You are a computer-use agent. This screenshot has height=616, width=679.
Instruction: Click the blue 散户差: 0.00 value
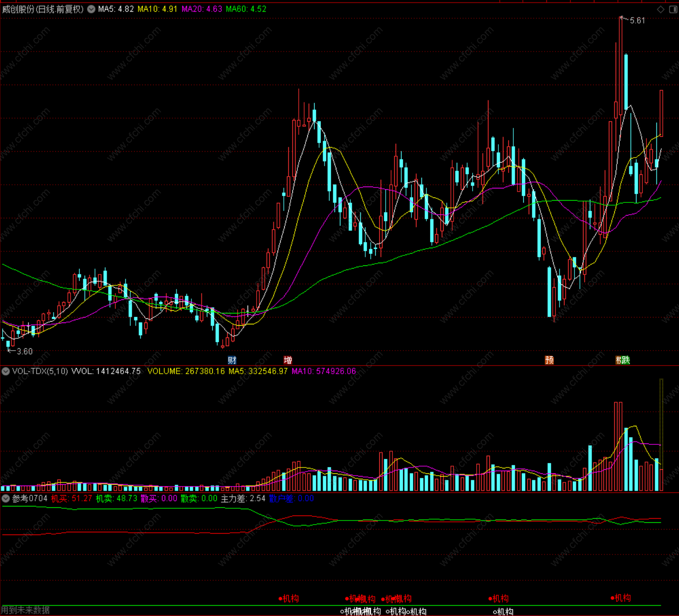point(292,499)
